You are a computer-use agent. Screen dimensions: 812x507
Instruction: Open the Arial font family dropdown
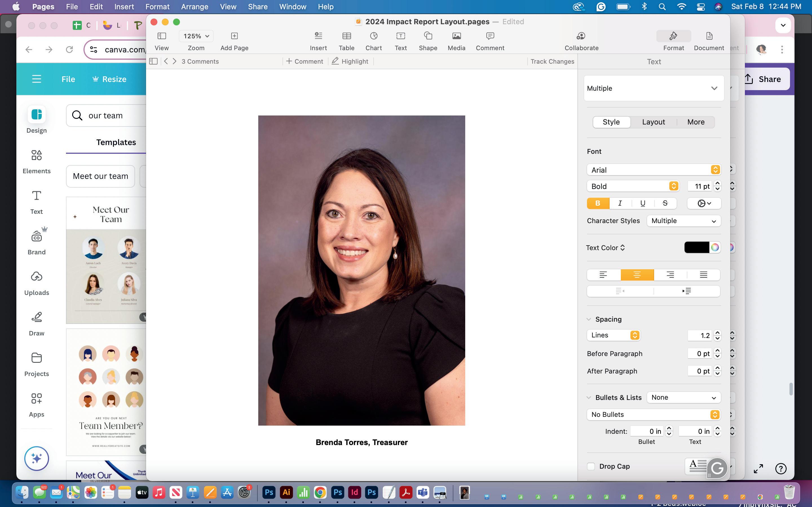coord(653,170)
